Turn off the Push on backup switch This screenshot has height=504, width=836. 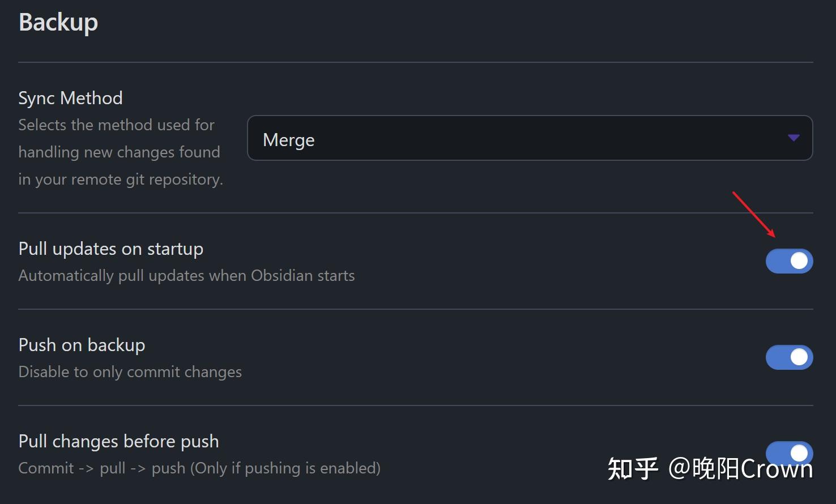tap(789, 357)
